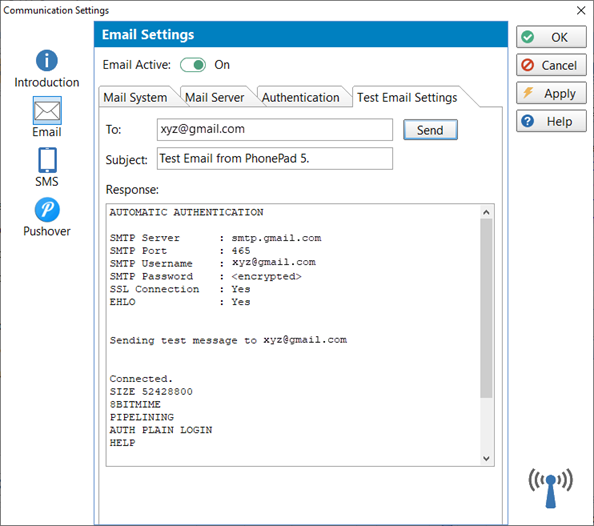Open the Pushover settings icon
Viewport: 594px width, 526px height.
click(x=47, y=210)
